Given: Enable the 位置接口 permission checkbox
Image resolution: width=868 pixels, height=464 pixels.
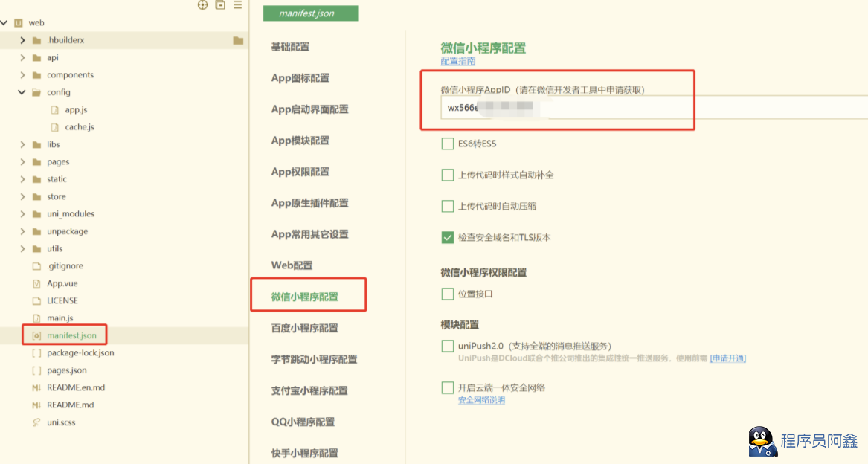Looking at the screenshot, I should [x=448, y=294].
